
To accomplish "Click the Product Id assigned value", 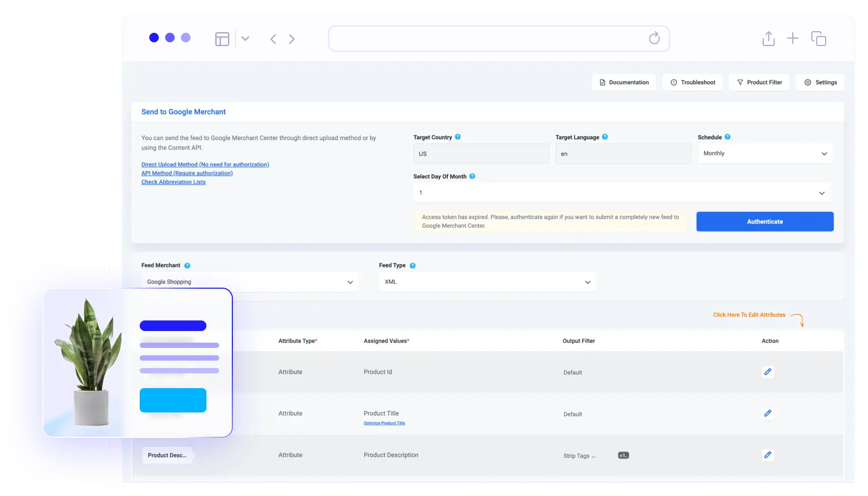I will coord(378,372).
